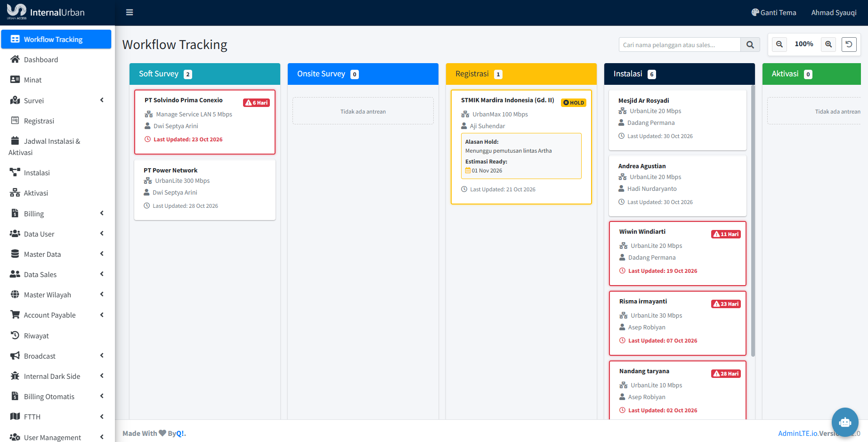Select the Workflow Tracking menu item

click(57, 39)
